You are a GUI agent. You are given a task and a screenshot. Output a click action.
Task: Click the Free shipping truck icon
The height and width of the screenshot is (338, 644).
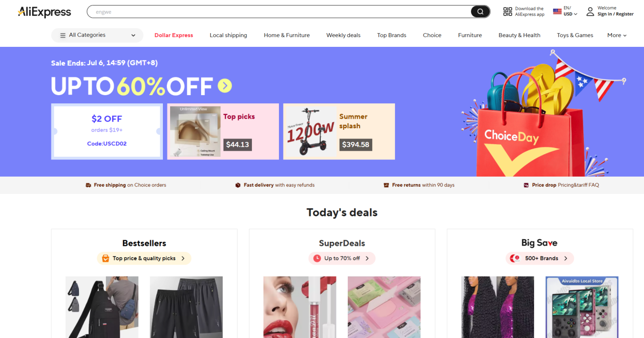point(89,185)
